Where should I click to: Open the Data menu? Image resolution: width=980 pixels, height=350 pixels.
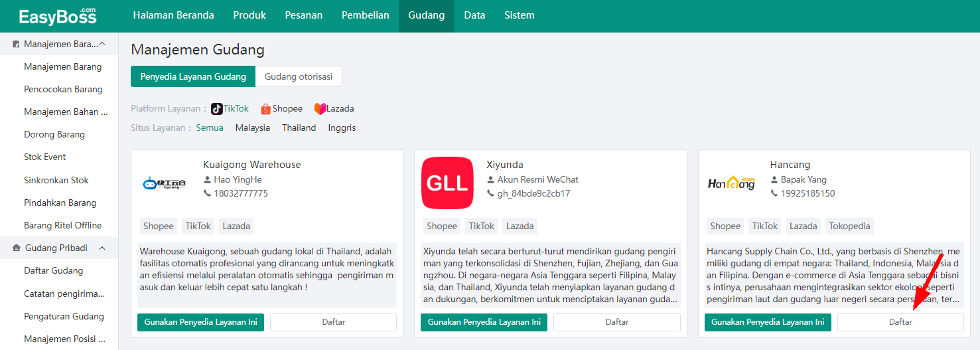(x=474, y=15)
